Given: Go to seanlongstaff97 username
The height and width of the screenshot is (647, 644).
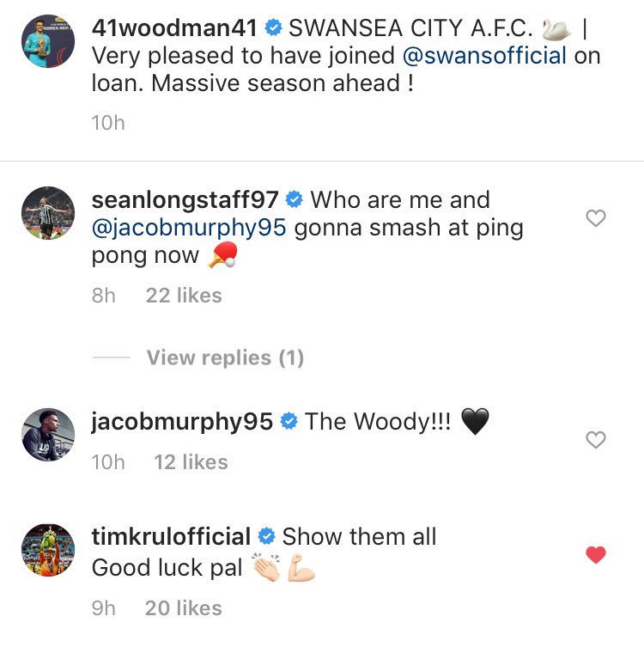Looking at the screenshot, I should click(185, 200).
